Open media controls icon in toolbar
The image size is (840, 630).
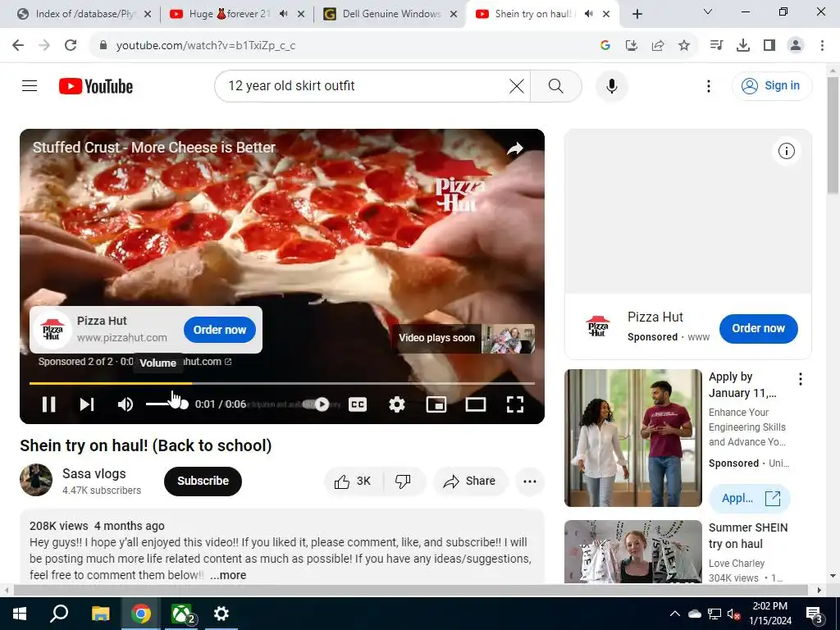click(716, 46)
